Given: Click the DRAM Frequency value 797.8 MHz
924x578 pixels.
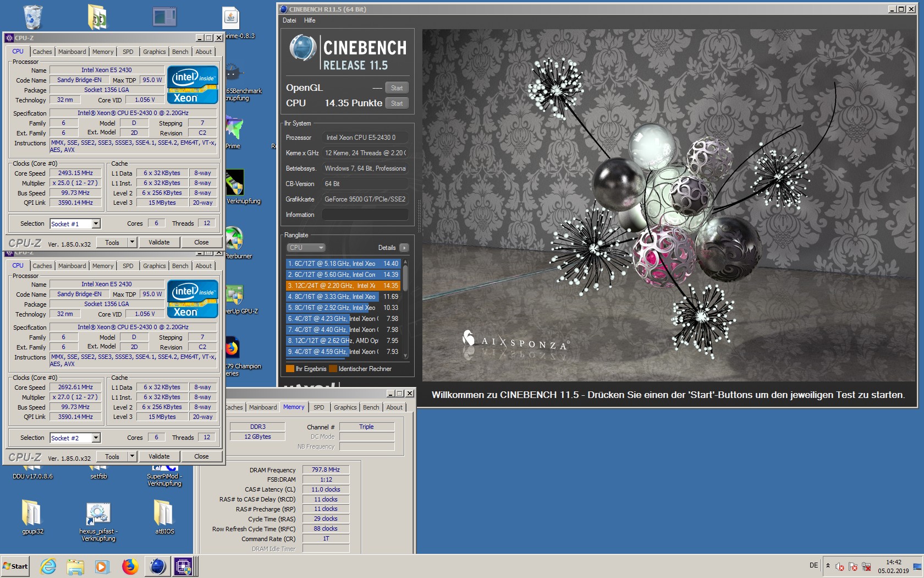Looking at the screenshot, I should point(326,470).
